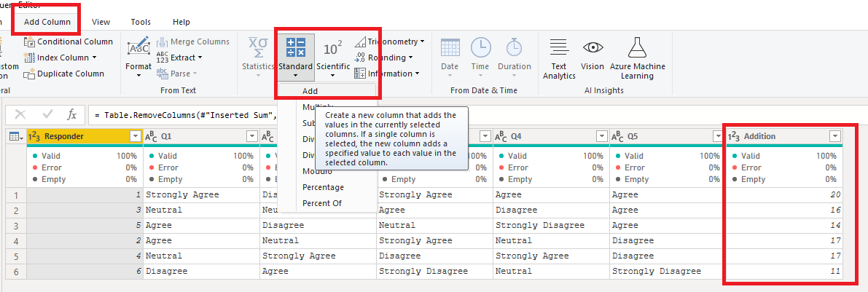This screenshot has height=292, width=868.
Task: Add a Conditional Column
Action: (x=68, y=42)
